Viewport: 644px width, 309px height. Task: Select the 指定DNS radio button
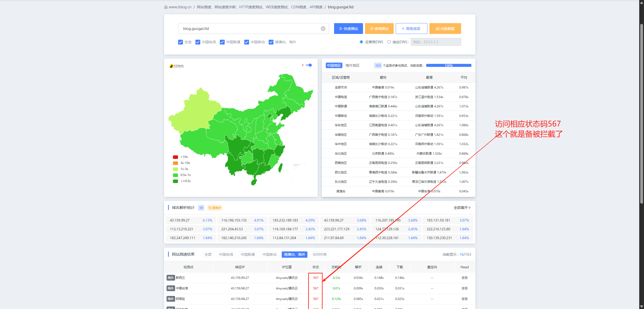click(x=389, y=42)
